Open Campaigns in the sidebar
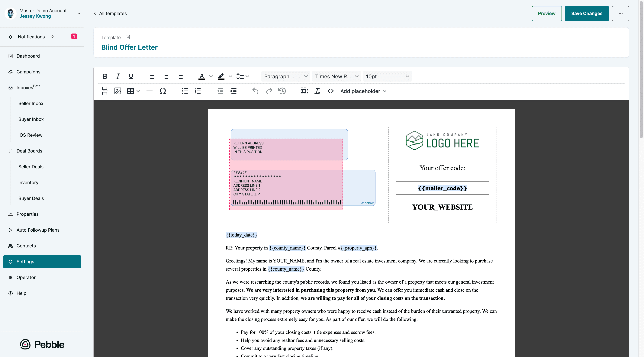This screenshot has height=357, width=644. tap(28, 72)
